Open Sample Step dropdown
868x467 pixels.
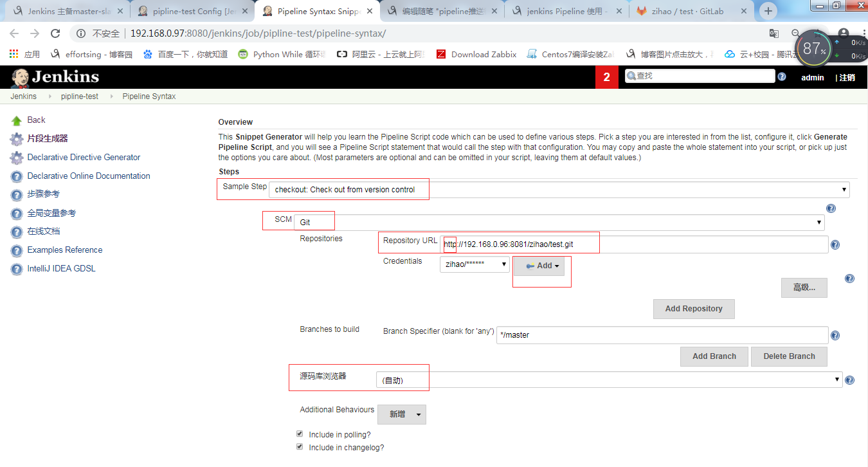click(559, 190)
